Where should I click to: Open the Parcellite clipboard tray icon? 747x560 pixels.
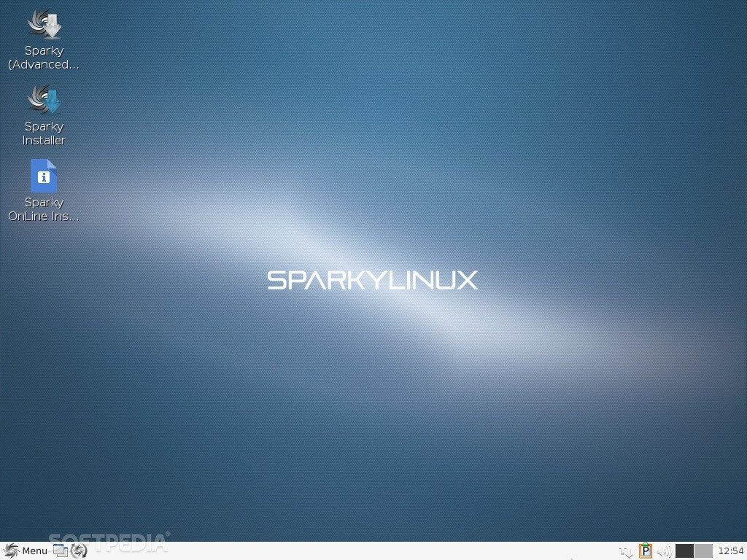(x=645, y=551)
